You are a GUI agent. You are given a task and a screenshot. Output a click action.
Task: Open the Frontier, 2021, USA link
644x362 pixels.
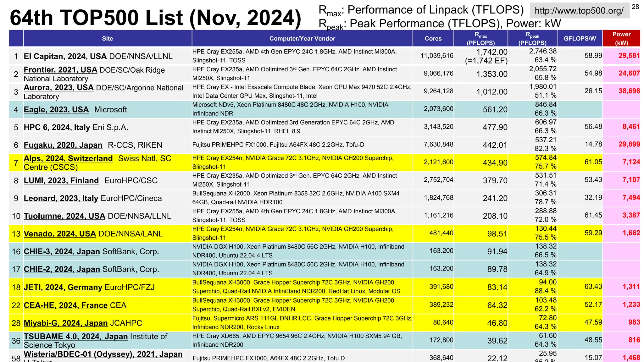[x=60, y=70]
